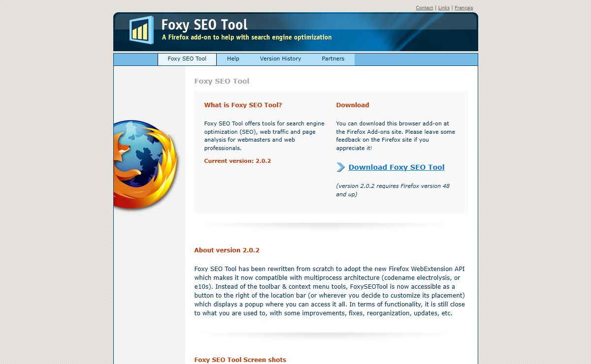Click the Foxy SEO Tool bar-chart logo icon
591x364 pixels.
coord(141,30)
